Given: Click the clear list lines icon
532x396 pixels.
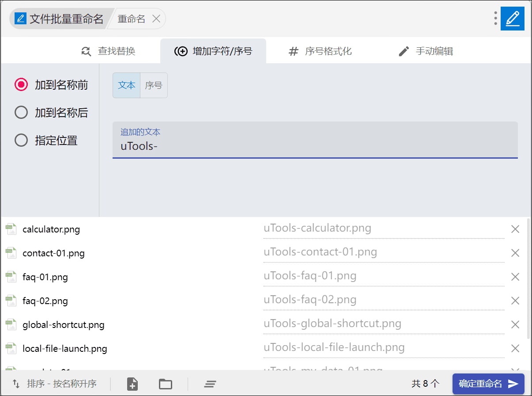Looking at the screenshot, I should coord(210,384).
